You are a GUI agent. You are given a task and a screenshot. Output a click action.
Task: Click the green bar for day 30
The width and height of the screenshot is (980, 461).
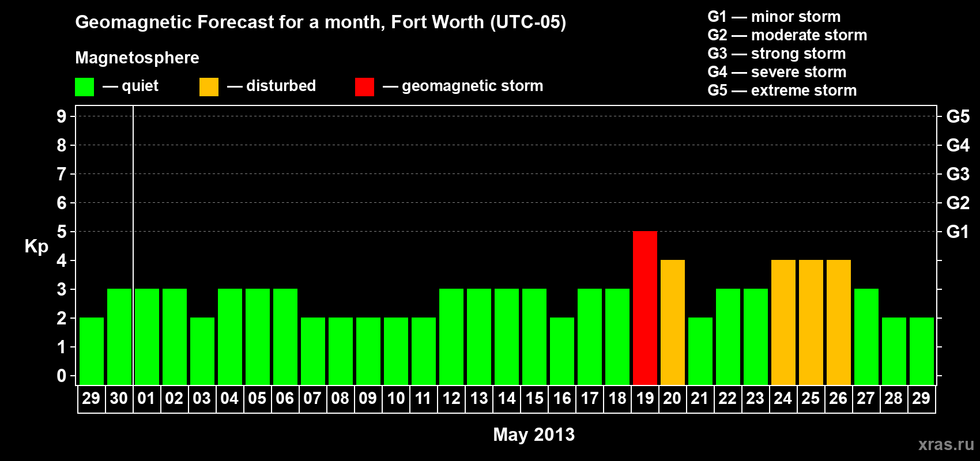point(119,337)
